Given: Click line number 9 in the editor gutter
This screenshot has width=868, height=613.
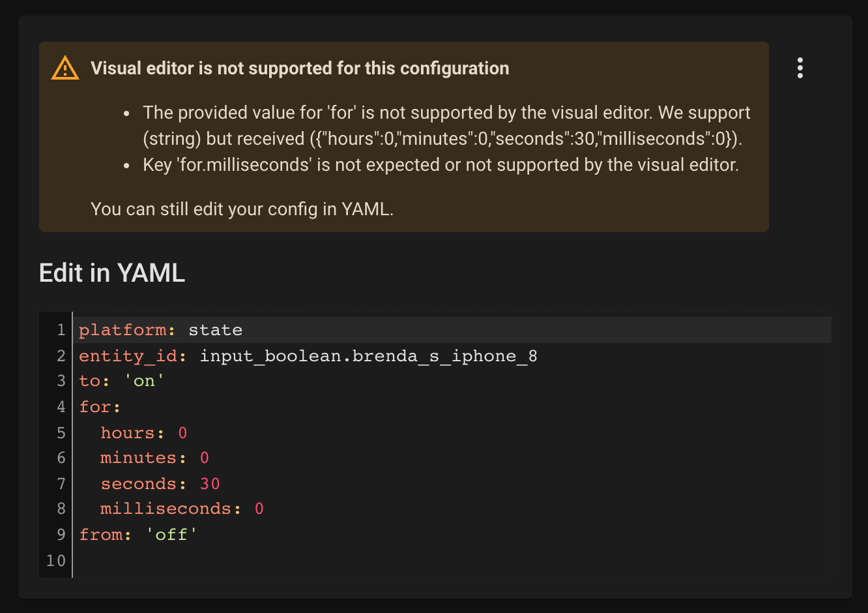Looking at the screenshot, I should coord(61,535).
